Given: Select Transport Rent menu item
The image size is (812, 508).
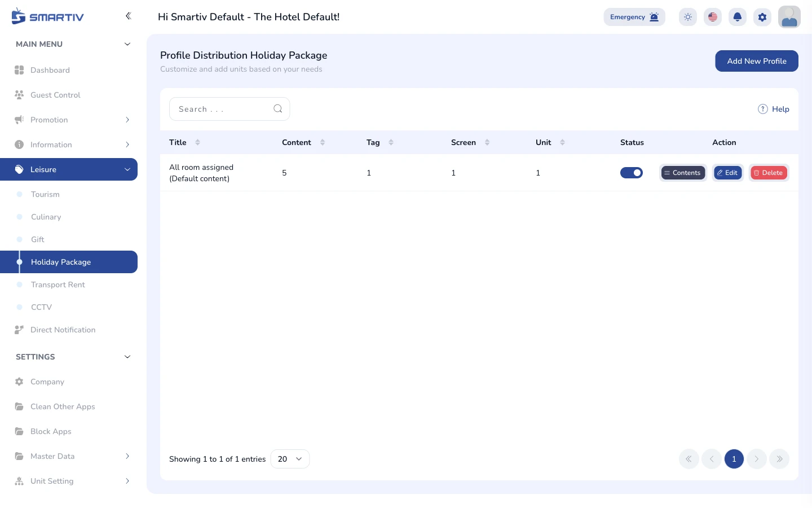Looking at the screenshot, I should pyautogui.click(x=69, y=284).
